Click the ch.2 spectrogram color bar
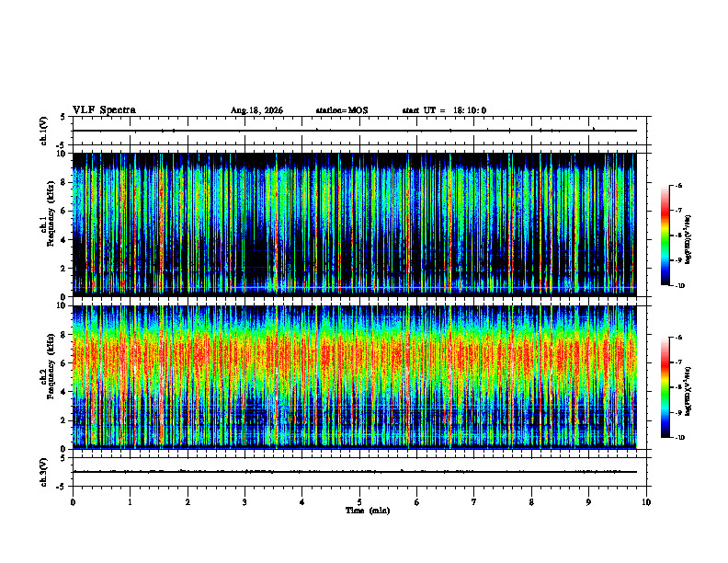Screen dimensions: 728x563 point(665,387)
